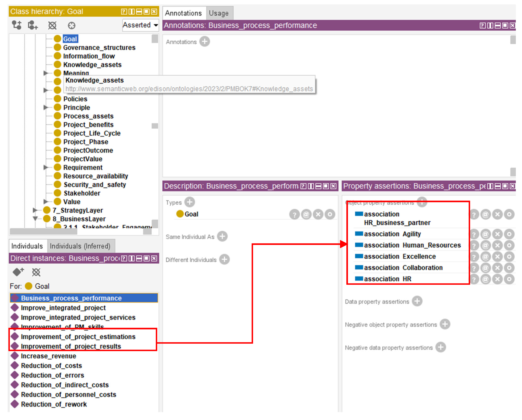Add a Same Individual As entry
This screenshot has width=522, height=420.
[222, 236]
